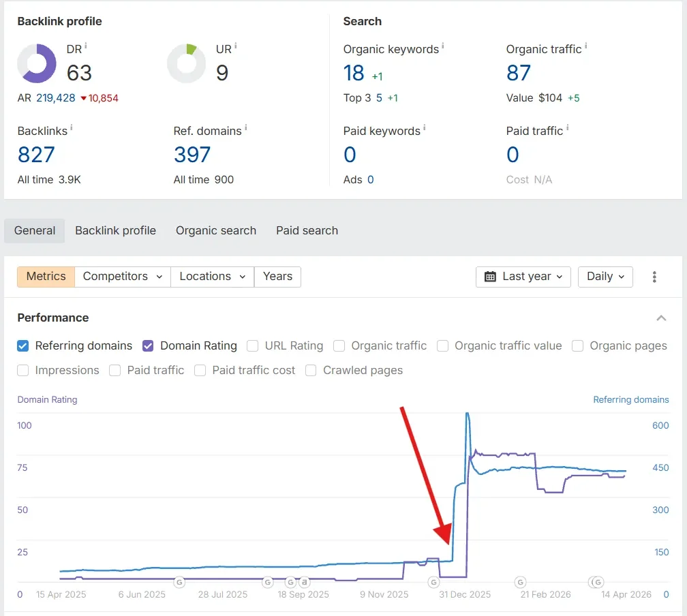Click the info icon beside DR
687x616 pixels.
(86, 46)
